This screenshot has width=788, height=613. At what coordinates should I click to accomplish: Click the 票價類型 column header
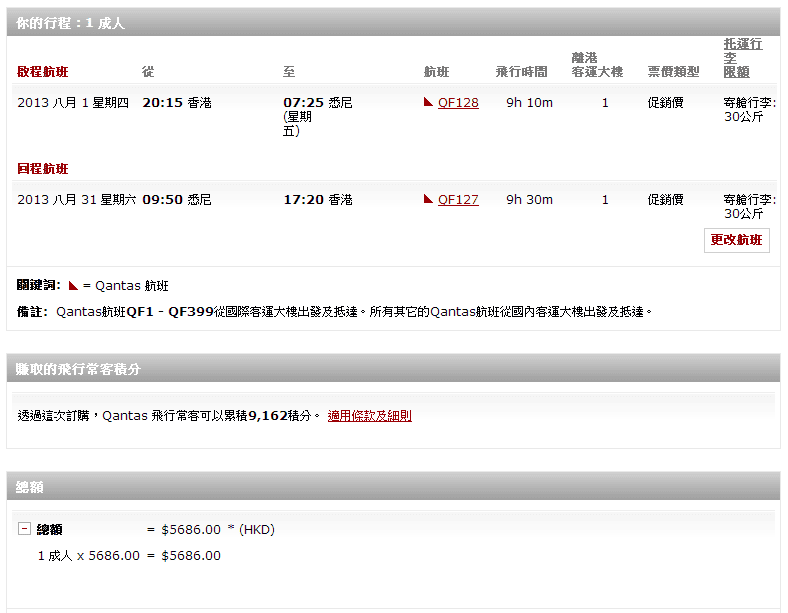click(673, 72)
